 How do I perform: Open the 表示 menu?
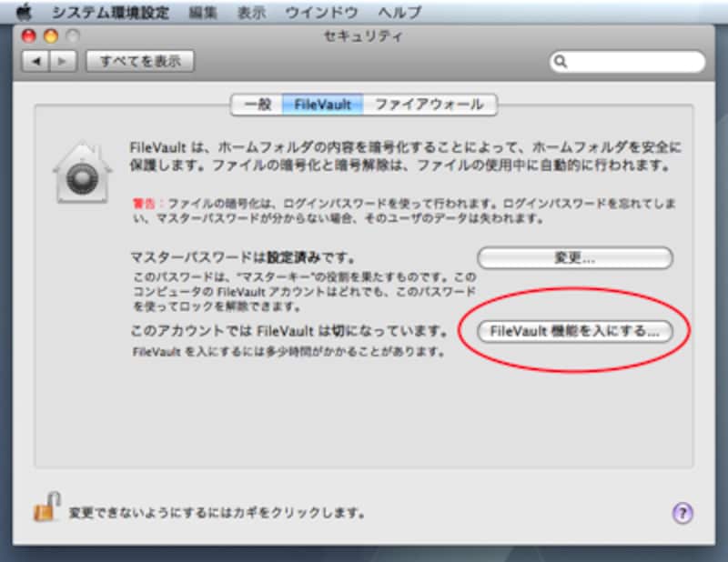click(252, 12)
